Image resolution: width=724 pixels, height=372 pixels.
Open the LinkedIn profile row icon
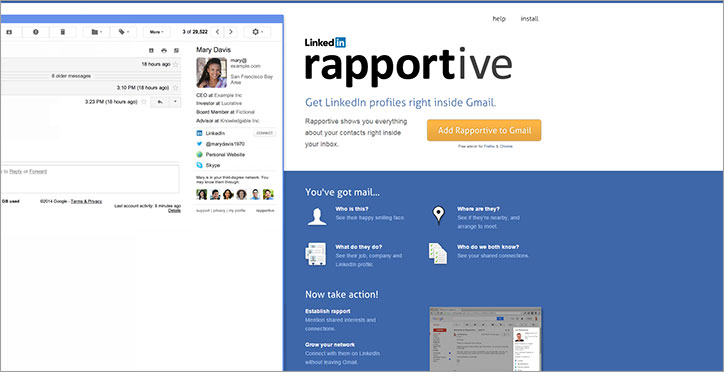[x=199, y=133]
